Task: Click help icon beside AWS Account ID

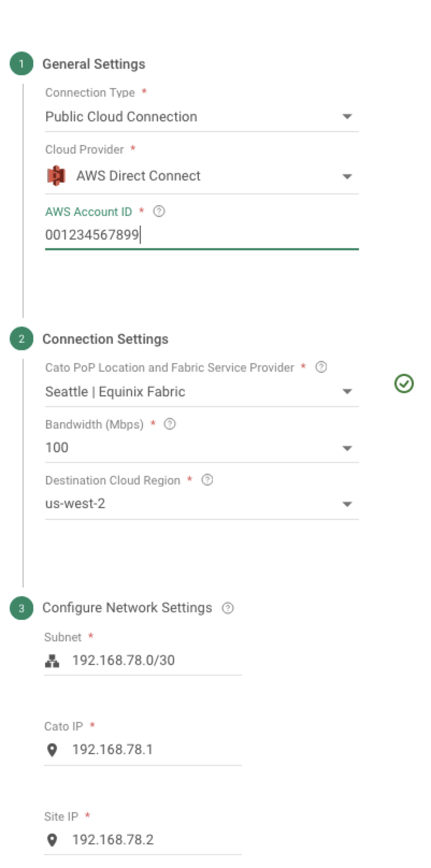Action: tap(159, 212)
